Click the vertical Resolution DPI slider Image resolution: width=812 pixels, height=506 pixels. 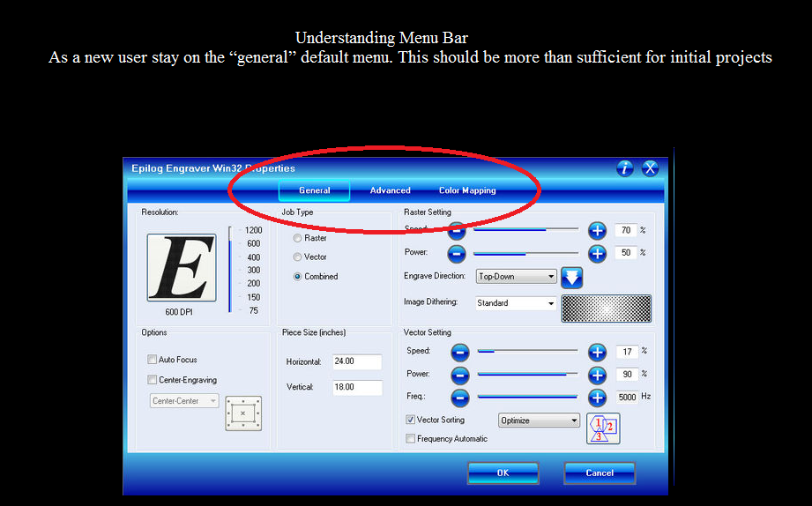pos(230,270)
